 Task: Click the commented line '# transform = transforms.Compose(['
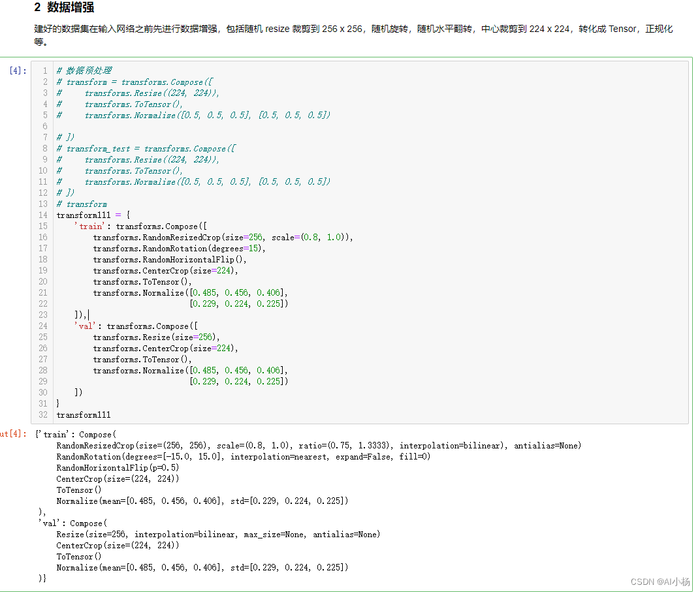(135, 82)
